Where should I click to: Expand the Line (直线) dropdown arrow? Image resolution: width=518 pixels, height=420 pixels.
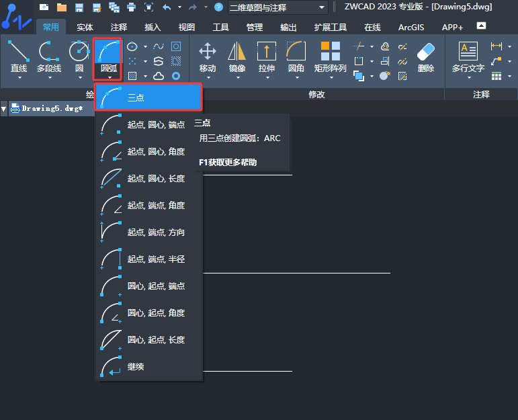pyautogui.click(x=19, y=78)
